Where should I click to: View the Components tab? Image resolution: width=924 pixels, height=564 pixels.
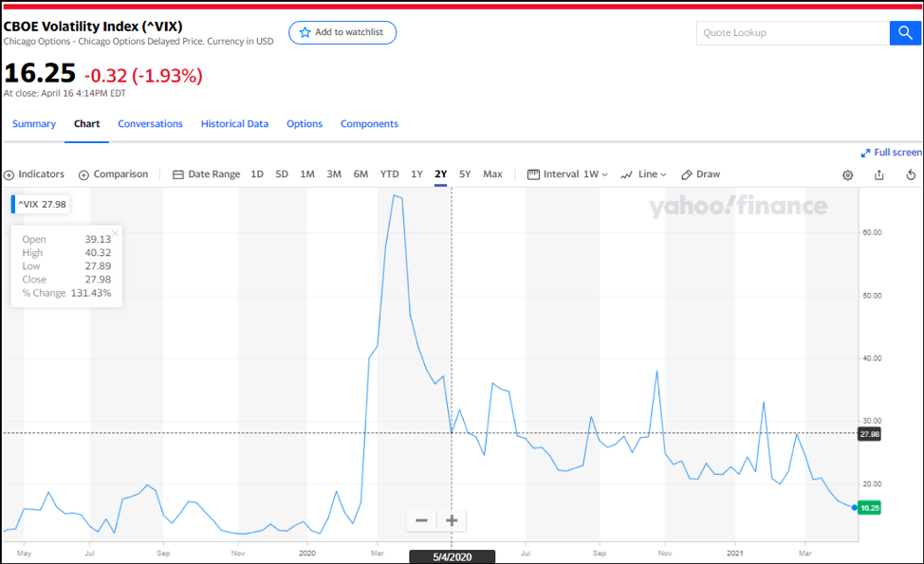369,123
